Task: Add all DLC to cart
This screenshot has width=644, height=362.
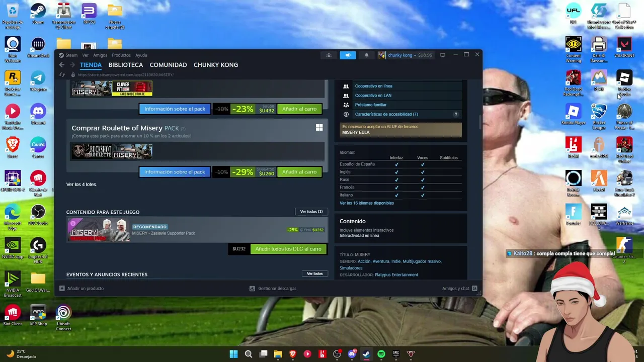Action: [288, 249]
